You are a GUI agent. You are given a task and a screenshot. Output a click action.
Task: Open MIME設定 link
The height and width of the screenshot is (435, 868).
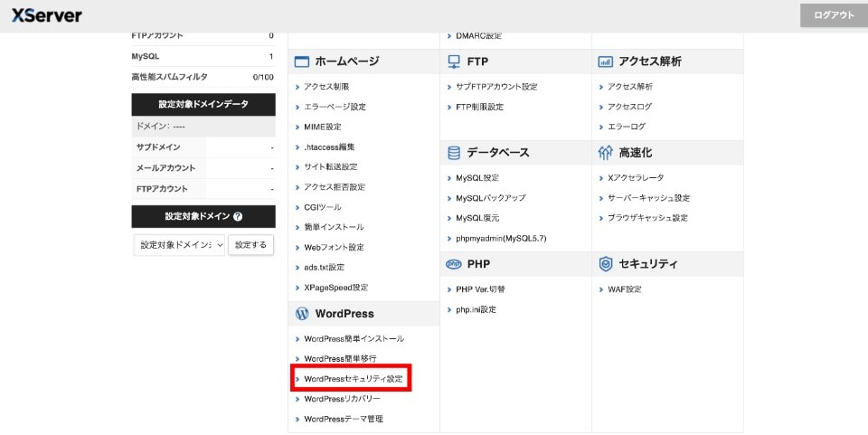[x=323, y=127]
